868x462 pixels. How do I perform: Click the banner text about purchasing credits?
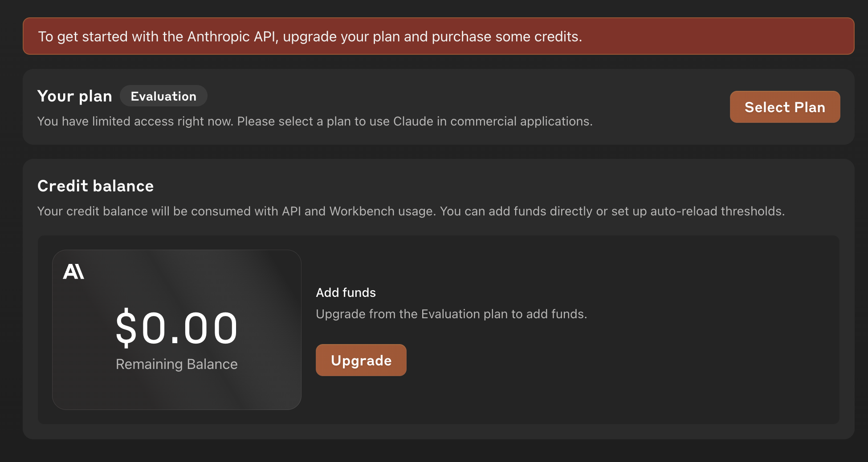[310, 36]
